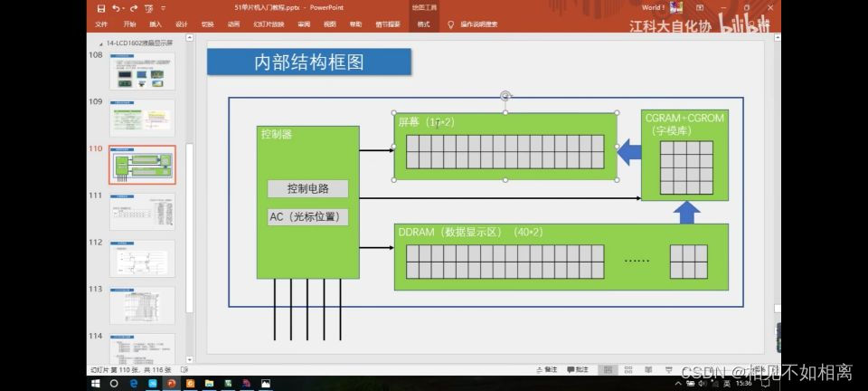This screenshot has height=391, width=868.
Task: Switch to the 审阅 ribbon tab
Action: 304,24
